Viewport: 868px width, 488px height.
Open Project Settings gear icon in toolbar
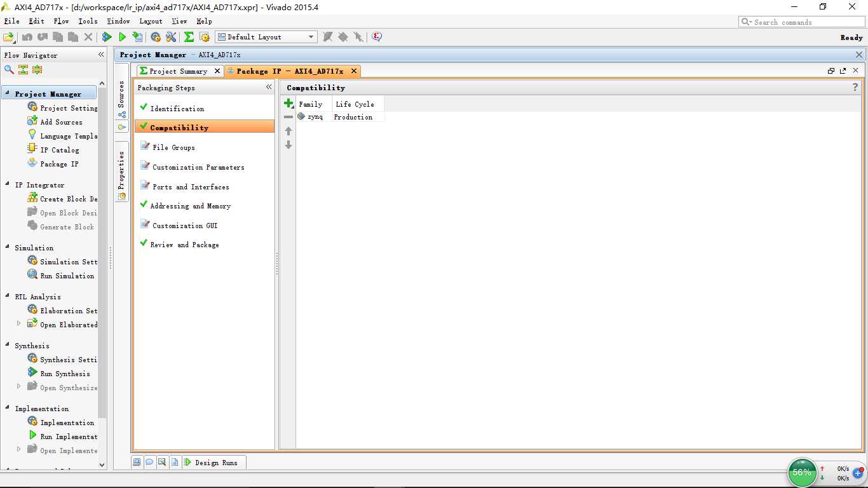(x=156, y=37)
